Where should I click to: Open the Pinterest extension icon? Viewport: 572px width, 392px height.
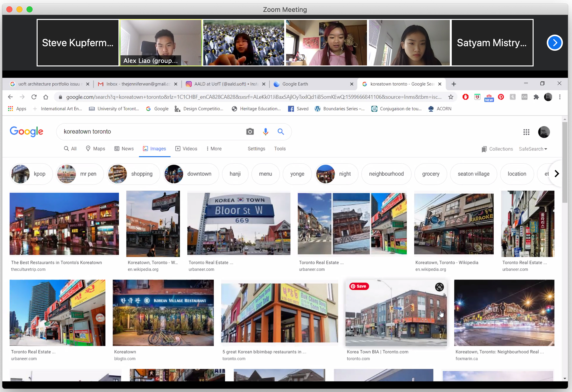coord(501,97)
